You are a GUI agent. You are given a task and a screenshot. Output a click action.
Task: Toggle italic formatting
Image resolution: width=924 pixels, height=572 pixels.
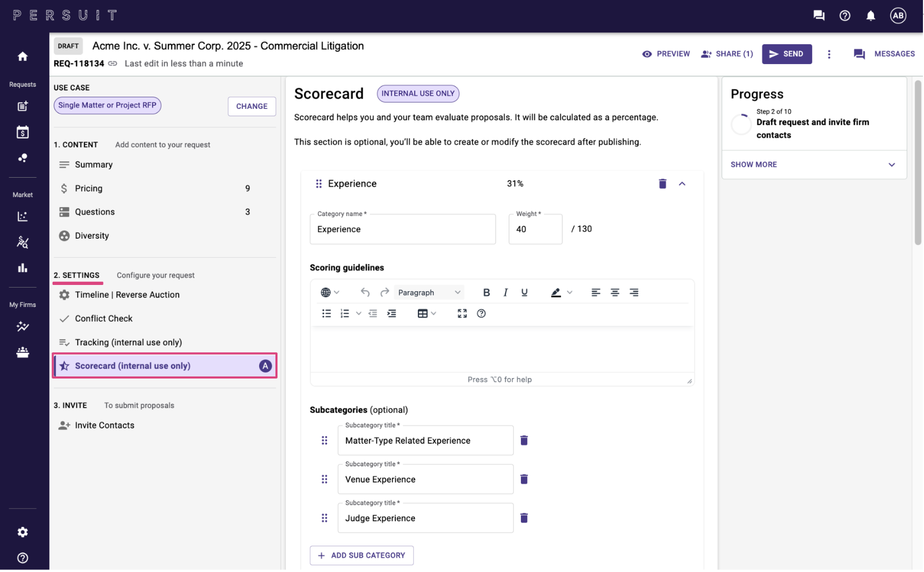[x=506, y=292]
